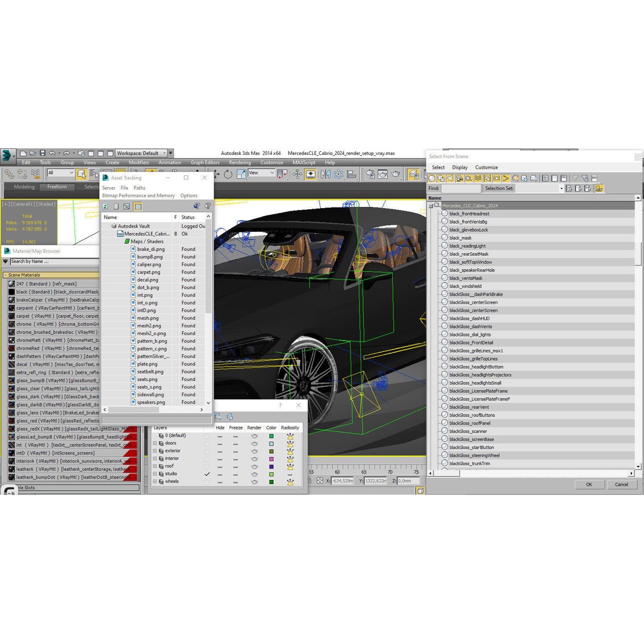Toggle current layer checkbox for exterior
This screenshot has height=644, width=644.
(206, 451)
